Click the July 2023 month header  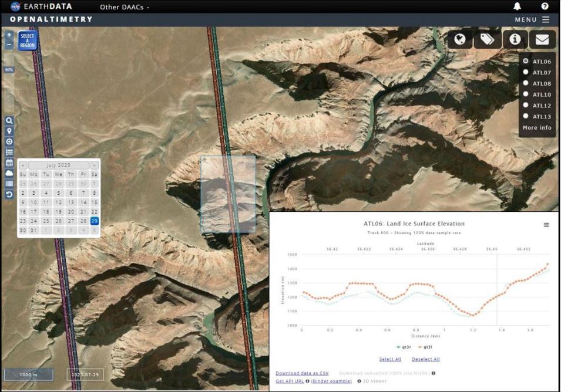click(x=58, y=165)
